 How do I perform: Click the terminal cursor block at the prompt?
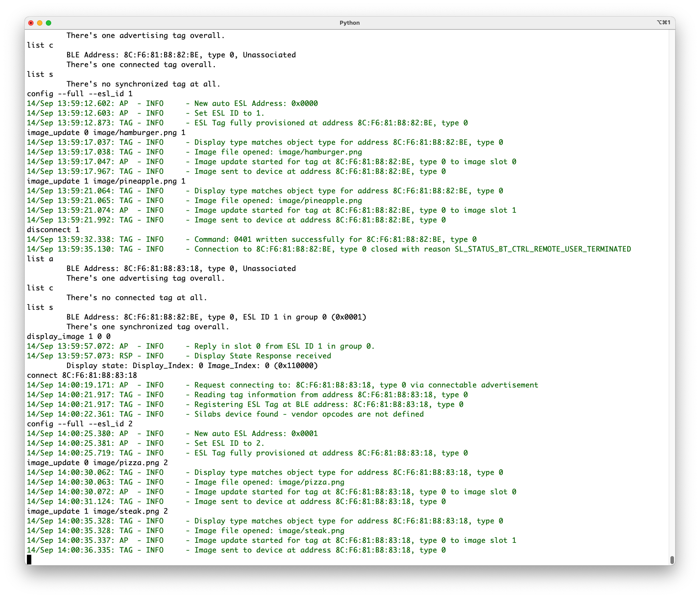click(x=29, y=560)
